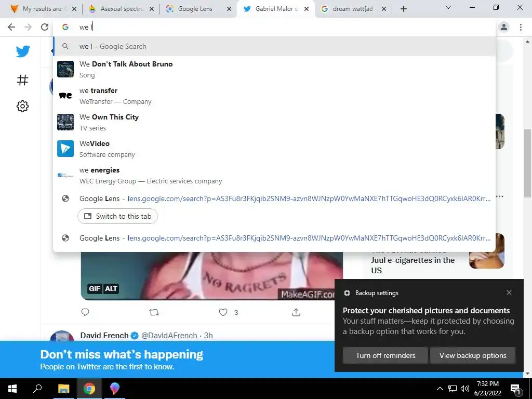Image resolution: width=532 pixels, height=399 pixels.
Task: Select the 'we l - Google Search' suggestion
Action: click(274, 46)
